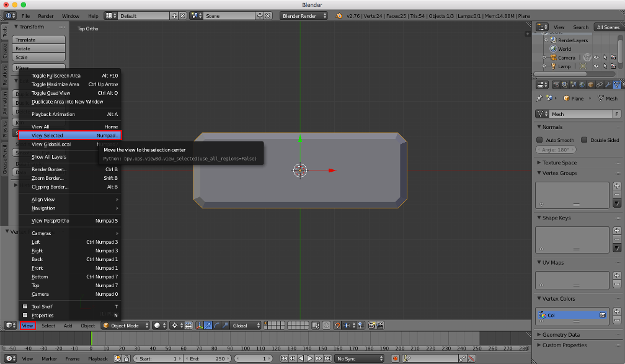Click the record auto-keyframe button

pos(396,358)
